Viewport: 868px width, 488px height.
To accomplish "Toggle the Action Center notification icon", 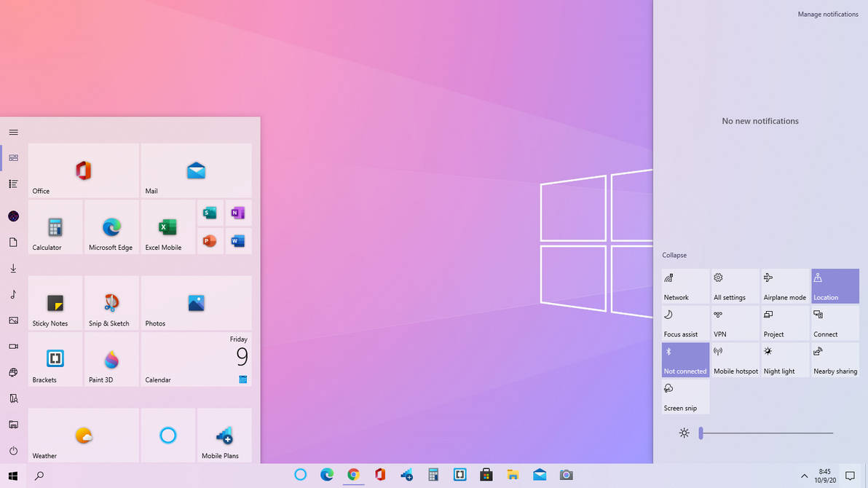I will [x=851, y=476].
